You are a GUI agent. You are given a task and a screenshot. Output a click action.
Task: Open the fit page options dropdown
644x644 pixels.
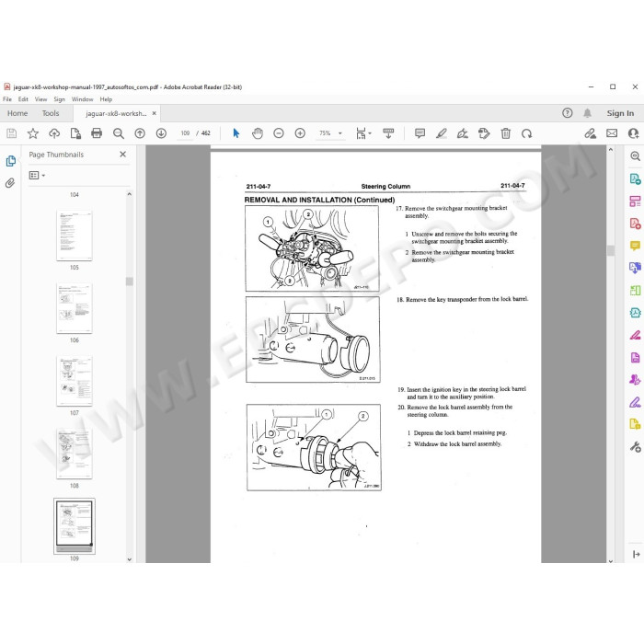tap(363, 133)
